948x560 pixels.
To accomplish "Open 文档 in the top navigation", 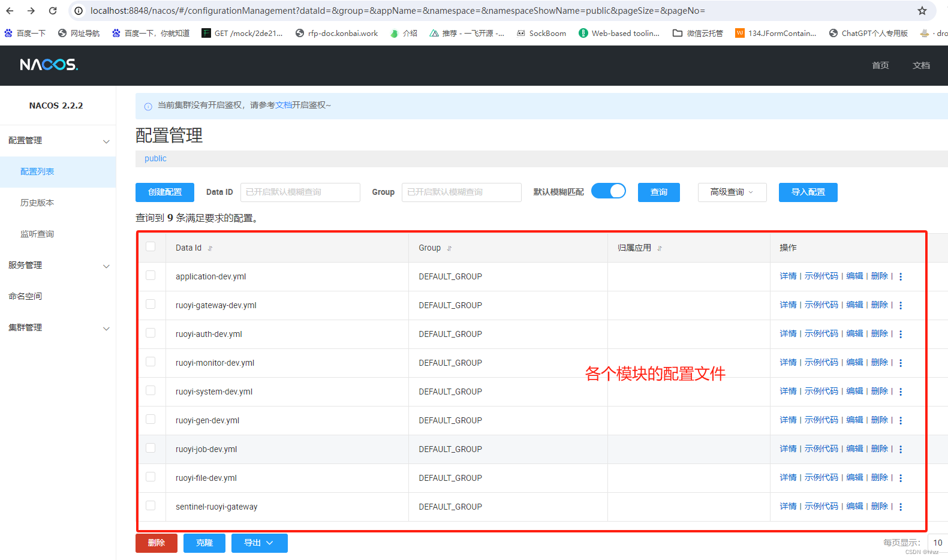I will click(921, 65).
